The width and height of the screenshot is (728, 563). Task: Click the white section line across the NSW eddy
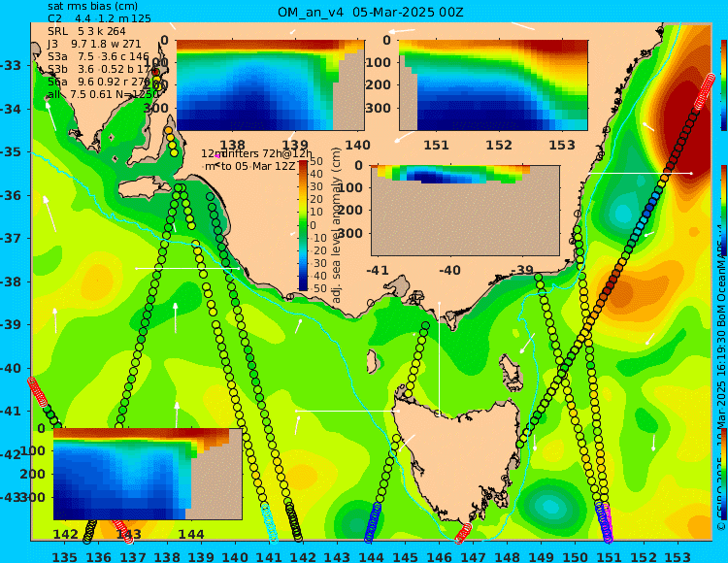(x=640, y=173)
